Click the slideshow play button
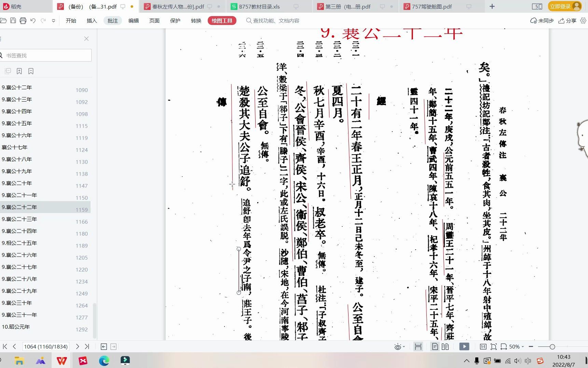Screen dimensions: 588x368 click(x=464, y=346)
